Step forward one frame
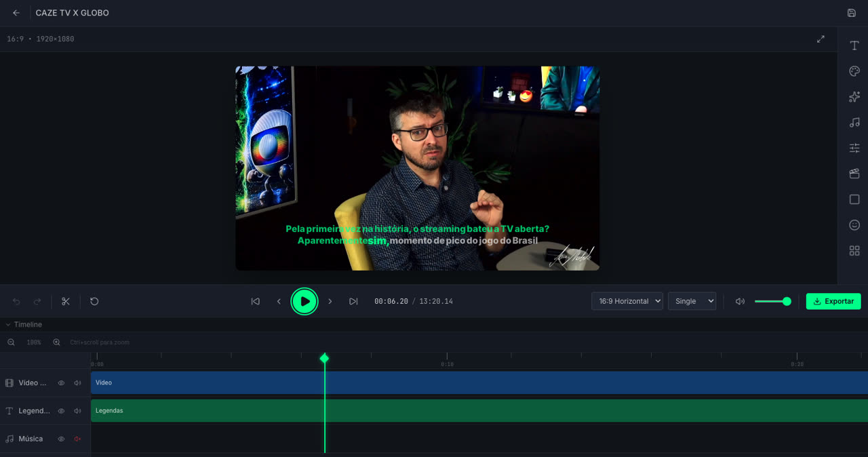 coord(330,301)
